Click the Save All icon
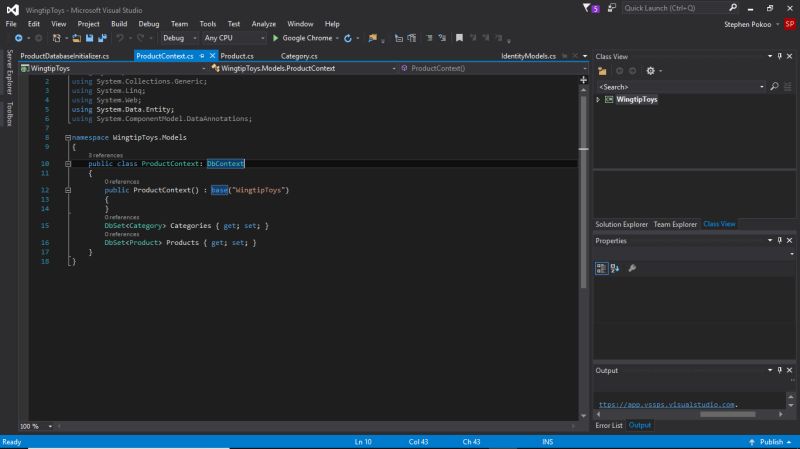The width and height of the screenshot is (800, 449). point(103,38)
